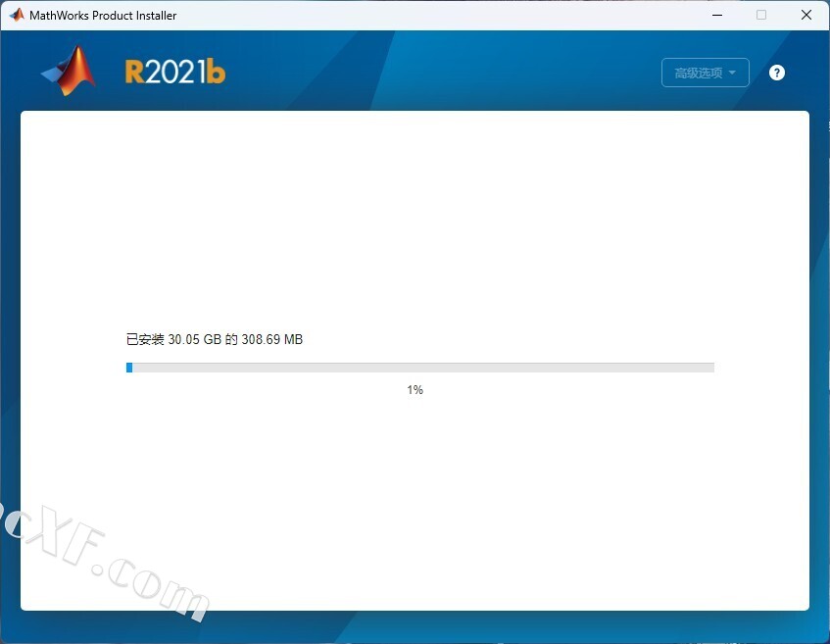Click the large MATLAB membrane logo

pos(71,72)
